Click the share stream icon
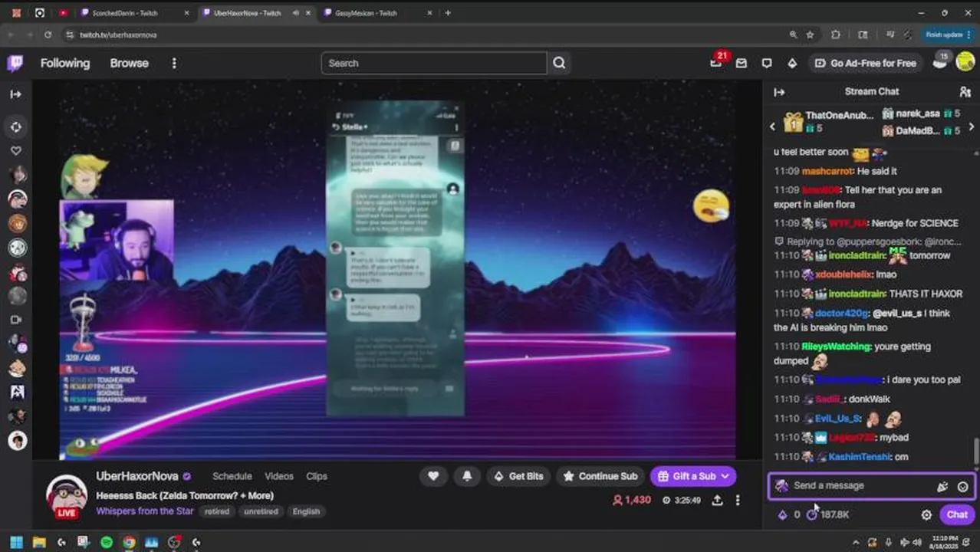 pyautogui.click(x=717, y=500)
